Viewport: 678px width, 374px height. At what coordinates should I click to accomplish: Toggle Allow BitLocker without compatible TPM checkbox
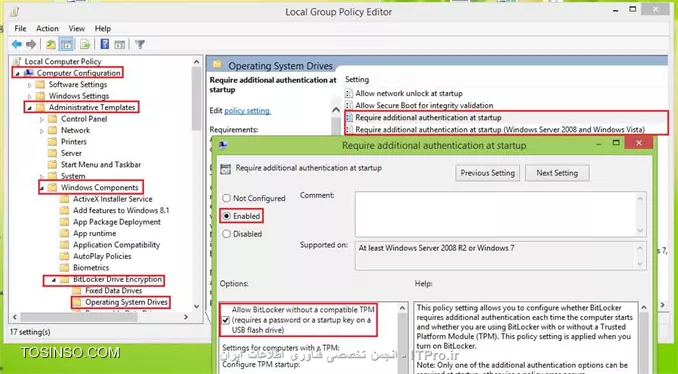click(226, 320)
